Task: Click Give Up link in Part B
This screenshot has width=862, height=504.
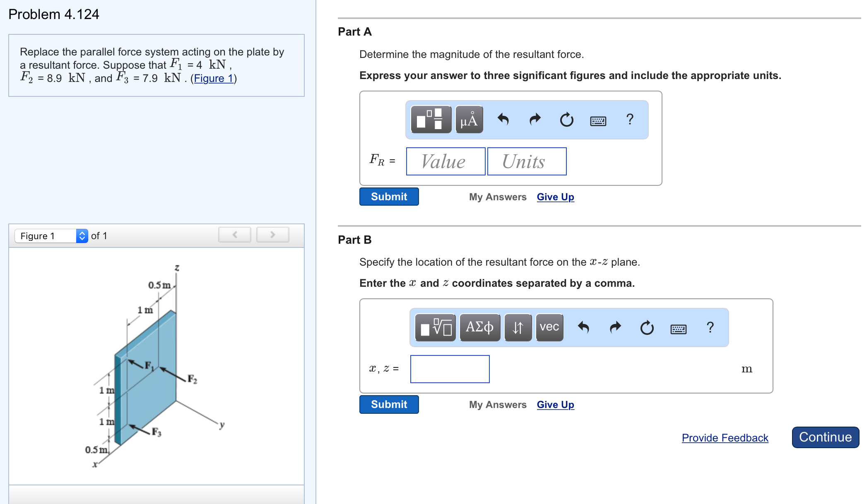Action: click(x=555, y=404)
